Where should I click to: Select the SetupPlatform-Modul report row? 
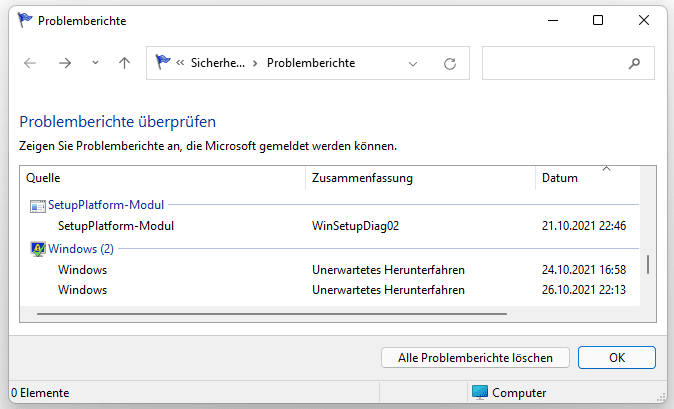116,226
